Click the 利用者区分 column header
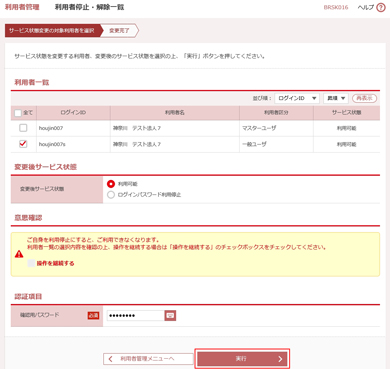 (276, 113)
